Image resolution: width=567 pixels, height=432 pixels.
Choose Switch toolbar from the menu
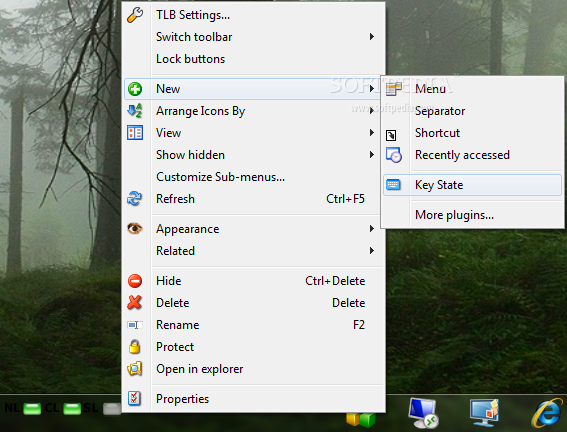[x=253, y=37]
